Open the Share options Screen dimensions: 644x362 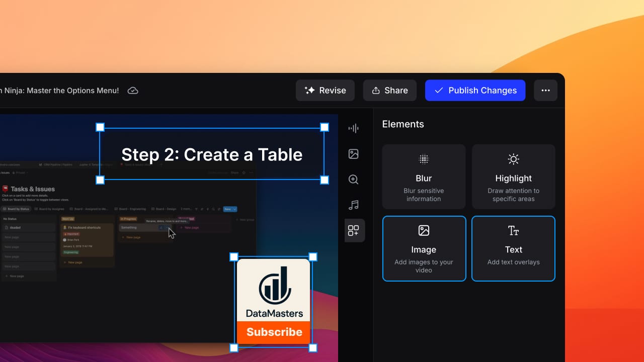click(390, 90)
